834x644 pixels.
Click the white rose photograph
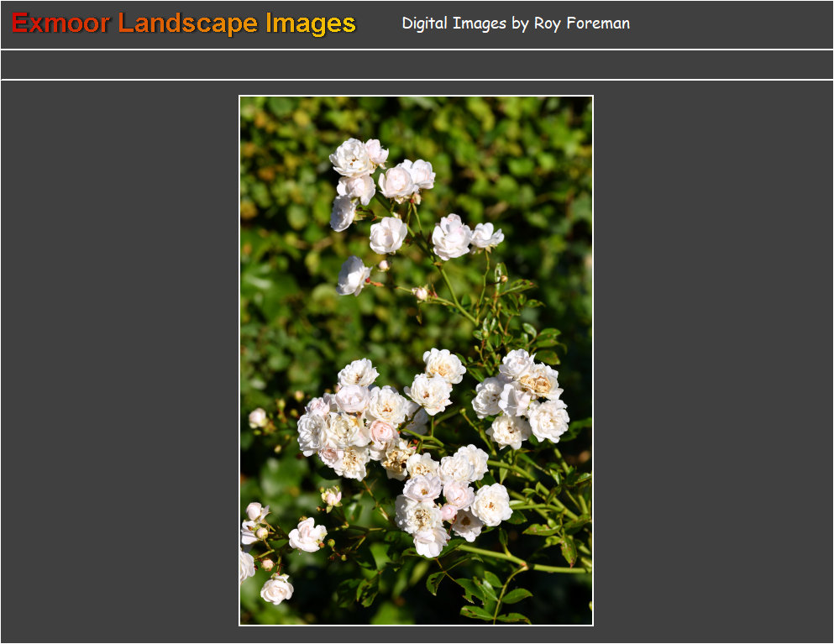416,361
